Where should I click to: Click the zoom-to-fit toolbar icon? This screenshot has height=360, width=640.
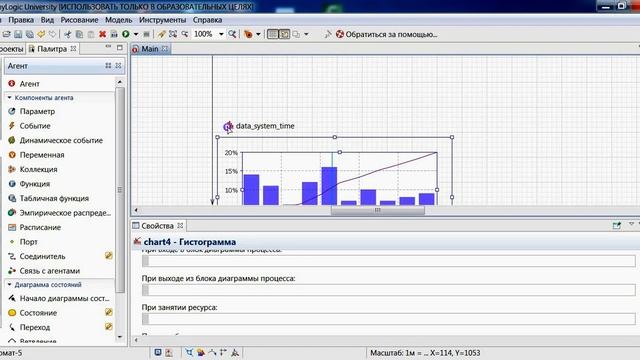[x=173, y=34]
